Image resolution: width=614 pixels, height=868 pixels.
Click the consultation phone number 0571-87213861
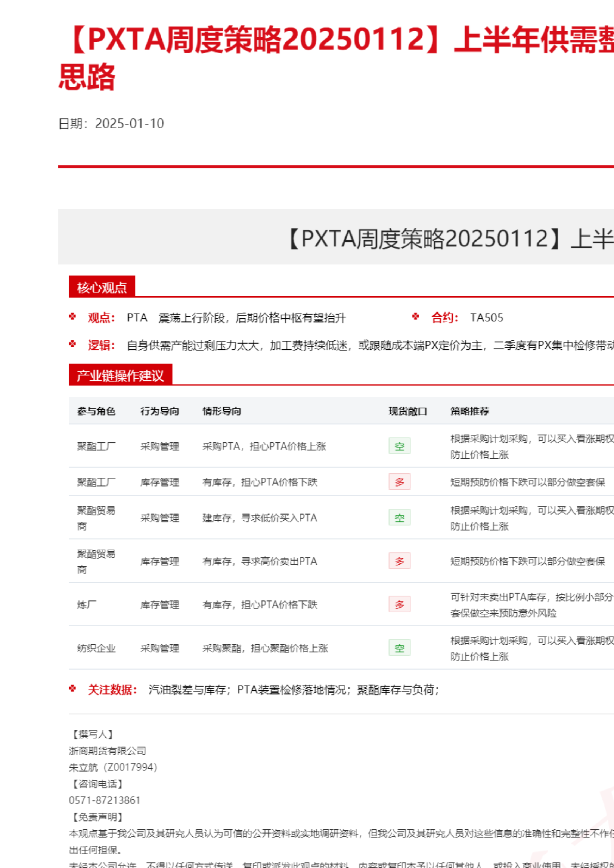coord(104,800)
